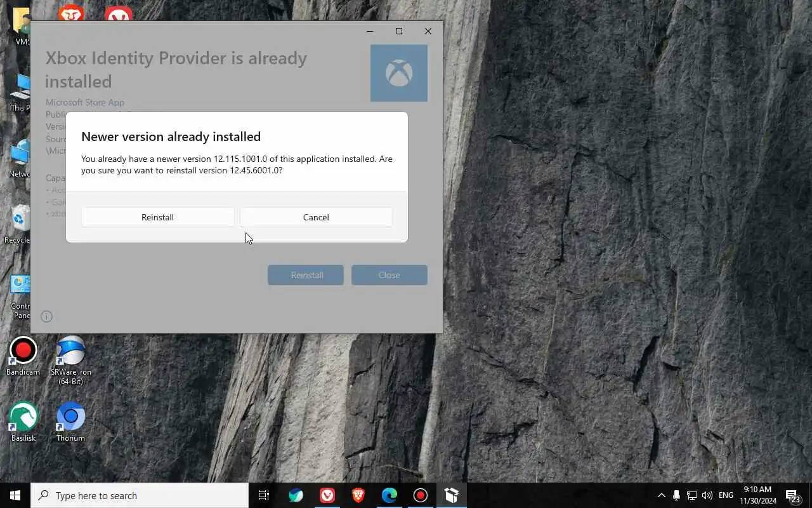Click the Type here to search box
The image size is (812, 508).
pos(140,495)
